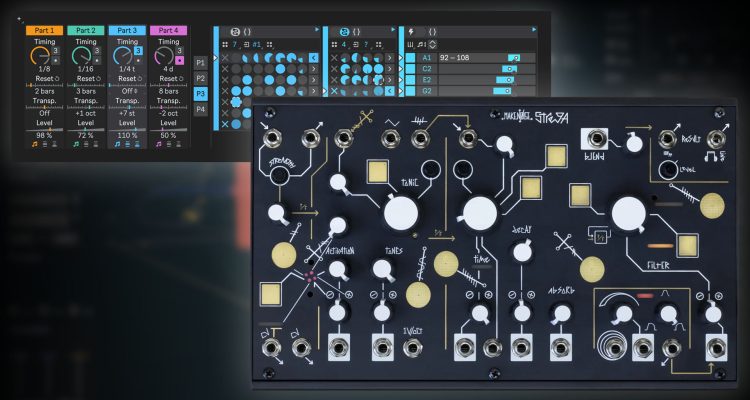This screenshot has height=400, width=750.
Task: Click the C2 note label
Action: (427, 69)
